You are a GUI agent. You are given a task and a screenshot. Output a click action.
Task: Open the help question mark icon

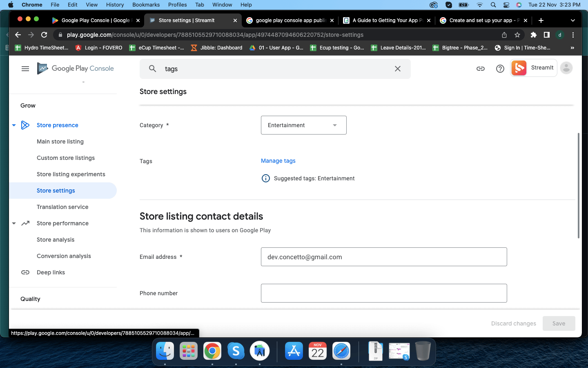(500, 69)
